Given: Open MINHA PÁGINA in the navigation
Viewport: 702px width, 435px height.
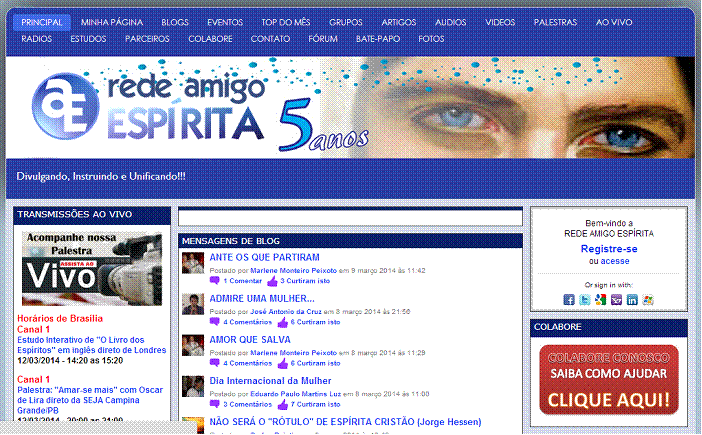Looking at the screenshot, I should point(112,22).
